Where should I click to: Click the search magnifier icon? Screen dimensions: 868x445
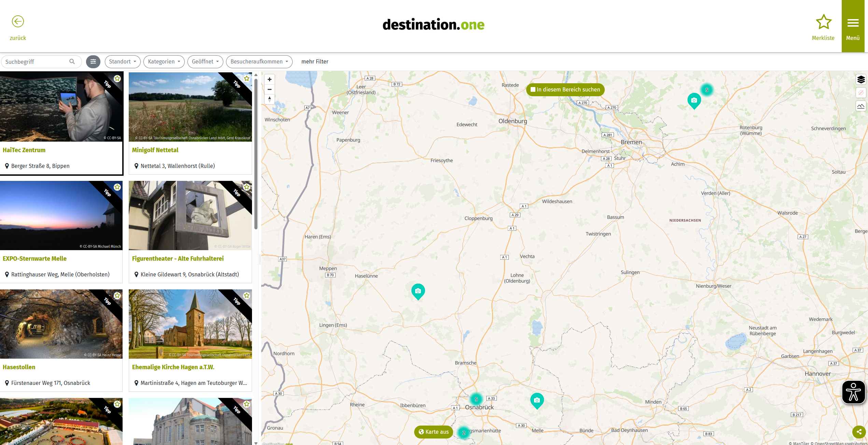[x=72, y=61]
